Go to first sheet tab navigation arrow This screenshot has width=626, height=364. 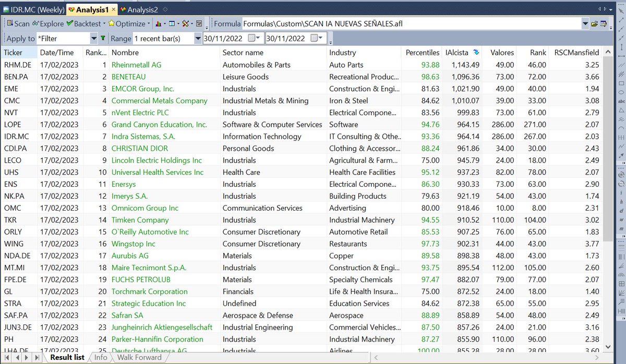(6, 358)
